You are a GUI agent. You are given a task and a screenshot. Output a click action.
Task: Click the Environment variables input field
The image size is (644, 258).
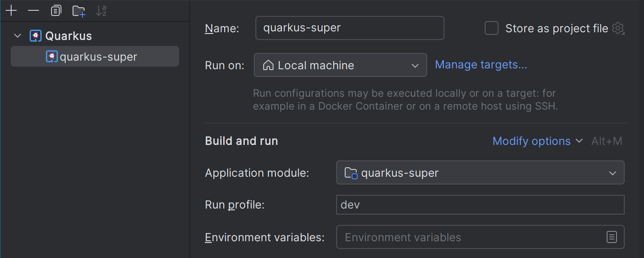480,237
